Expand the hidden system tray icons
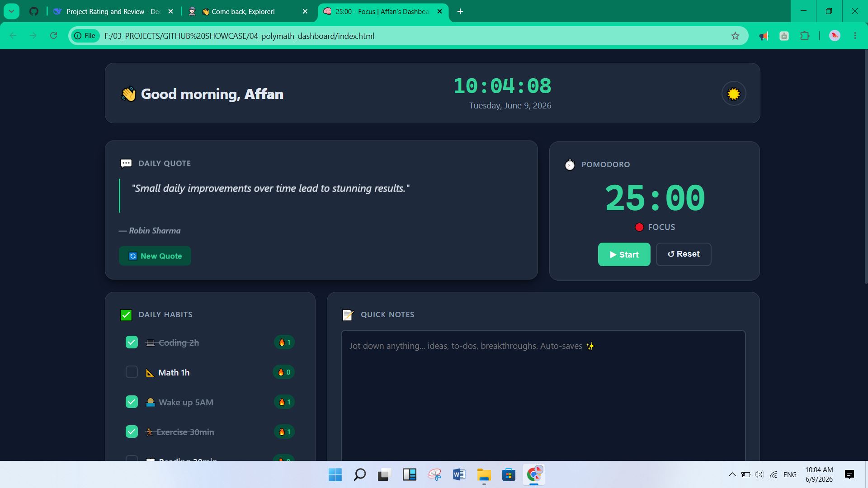The image size is (868, 488). (732, 474)
